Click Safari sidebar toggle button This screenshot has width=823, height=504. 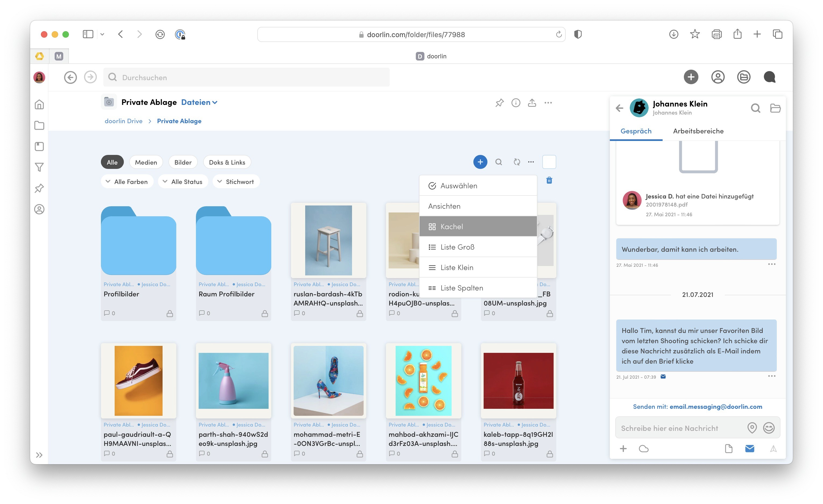(x=88, y=34)
